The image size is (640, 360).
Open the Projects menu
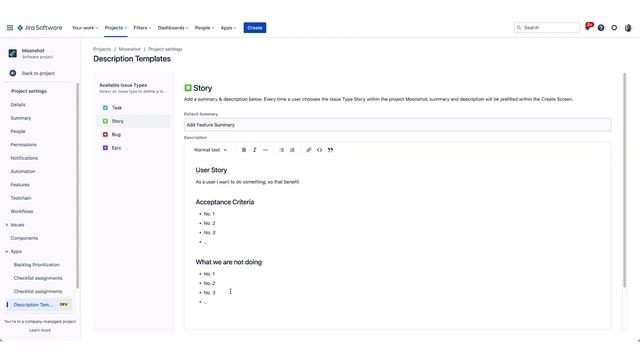tap(116, 28)
